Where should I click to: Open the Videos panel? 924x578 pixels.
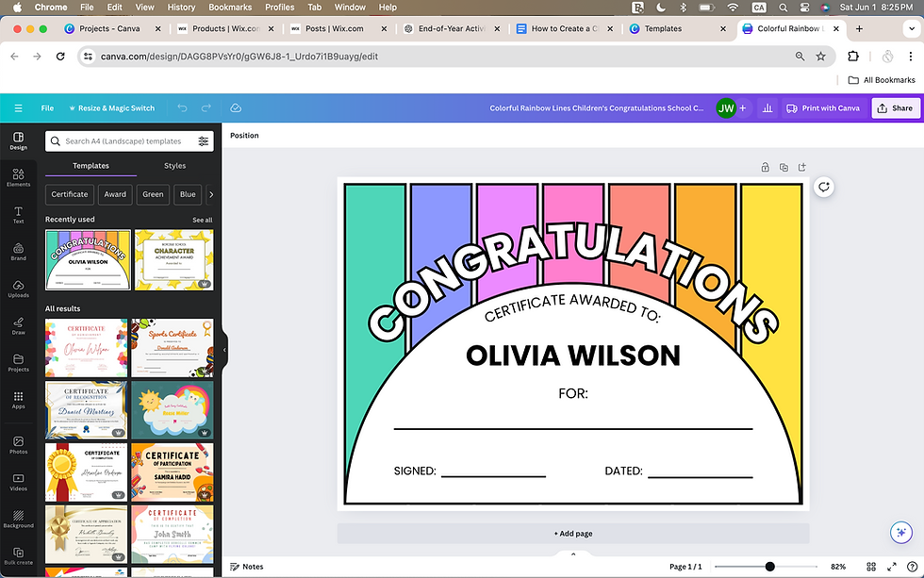(x=18, y=482)
